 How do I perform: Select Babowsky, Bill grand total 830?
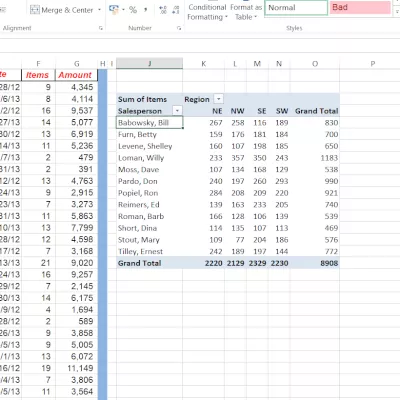tap(315, 122)
